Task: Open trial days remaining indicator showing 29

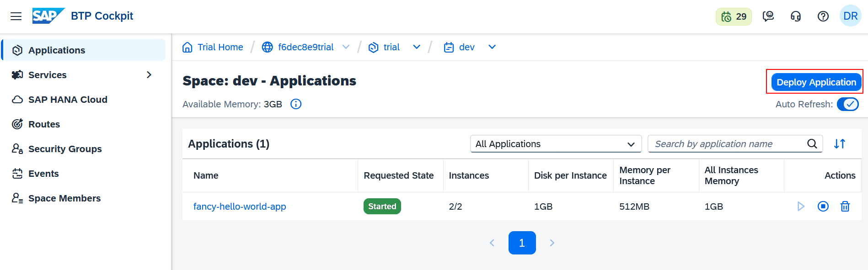Action: coord(734,17)
